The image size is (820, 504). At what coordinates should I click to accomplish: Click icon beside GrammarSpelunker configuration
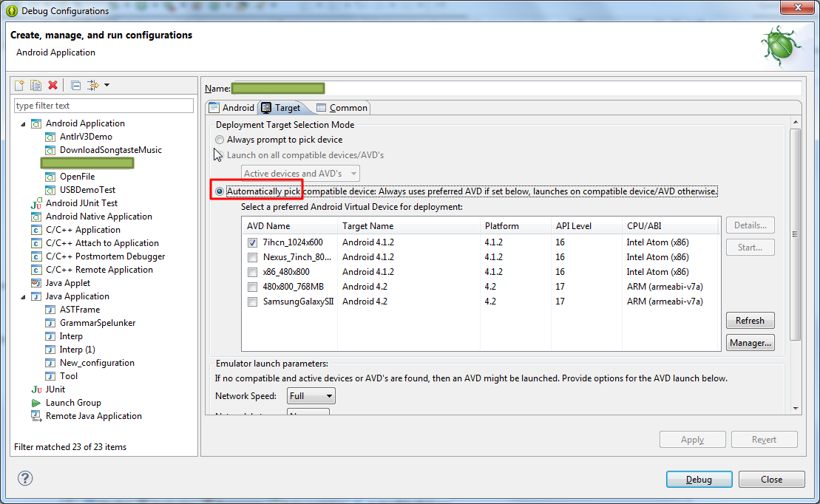click(x=50, y=323)
